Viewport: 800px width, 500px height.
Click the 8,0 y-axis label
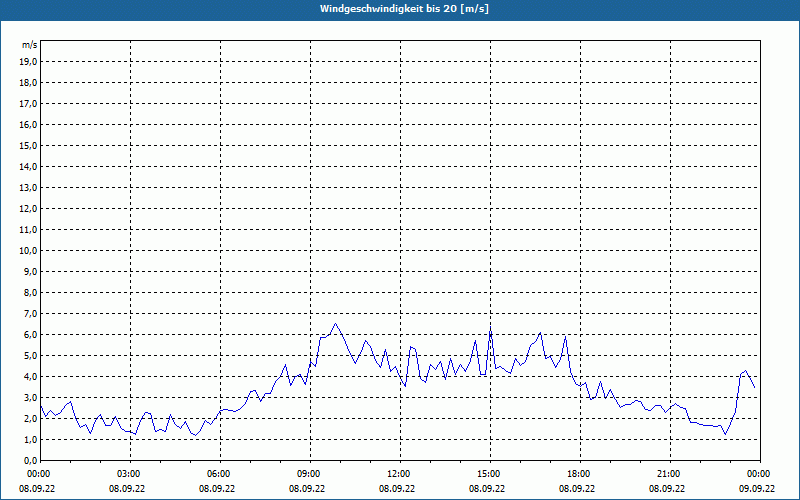point(30,292)
